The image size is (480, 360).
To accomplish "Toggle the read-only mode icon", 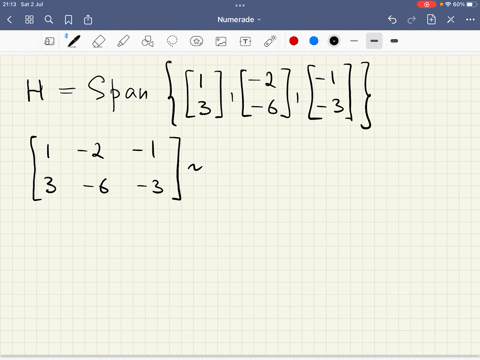I will (x=49, y=41).
